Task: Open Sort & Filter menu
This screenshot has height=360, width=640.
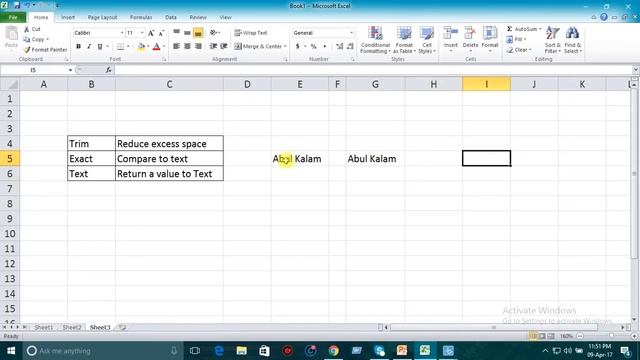Action: (553, 40)
